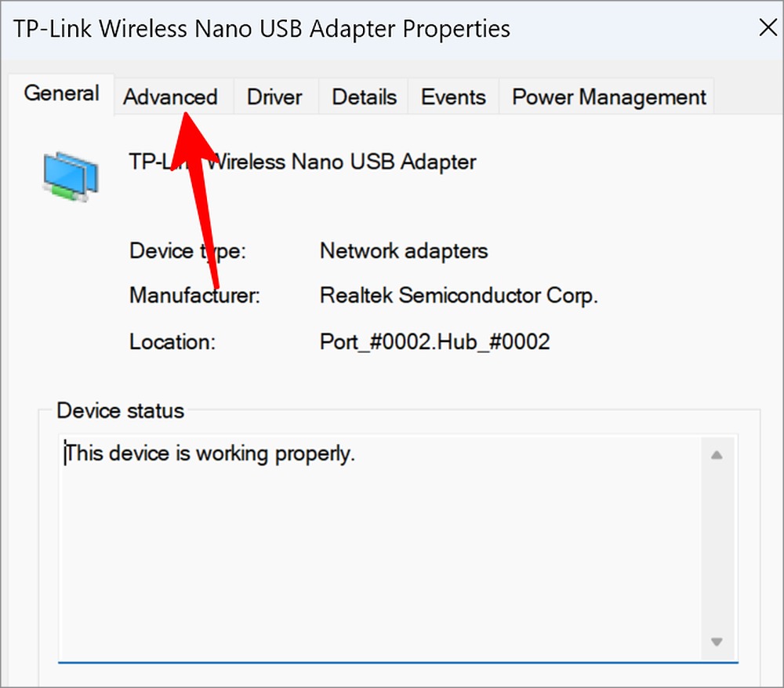Click the "Network adapters" device type value
784x688 pixels.
(x=404, y=252)
